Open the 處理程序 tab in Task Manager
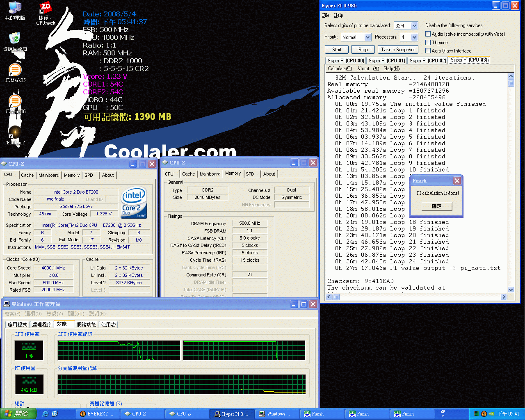Screen dimensions: 525x420 (x=42, y=324)
